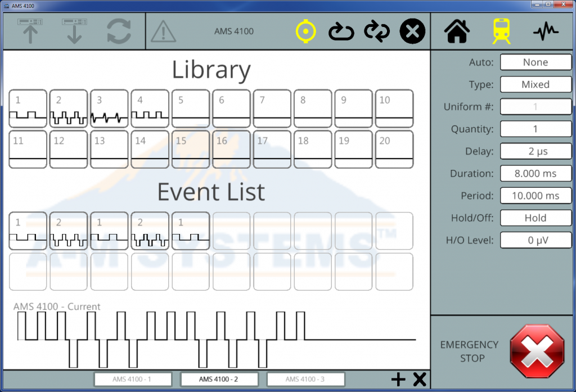Edit the Duration field showing 8.000 ms
This screenshot has width=576, height=392.
click(x=535, y=174)
